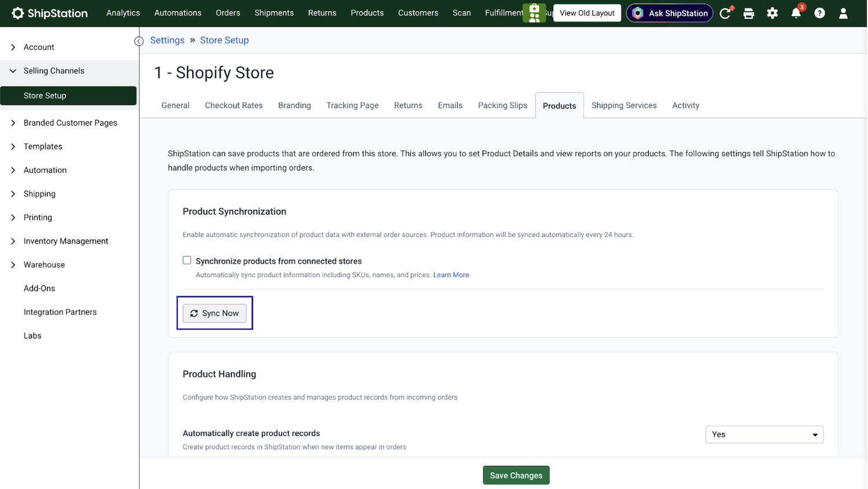Click Save Changes
This screenshot has height=489, width=868.
pyautogui.click(x=516, y=475)
